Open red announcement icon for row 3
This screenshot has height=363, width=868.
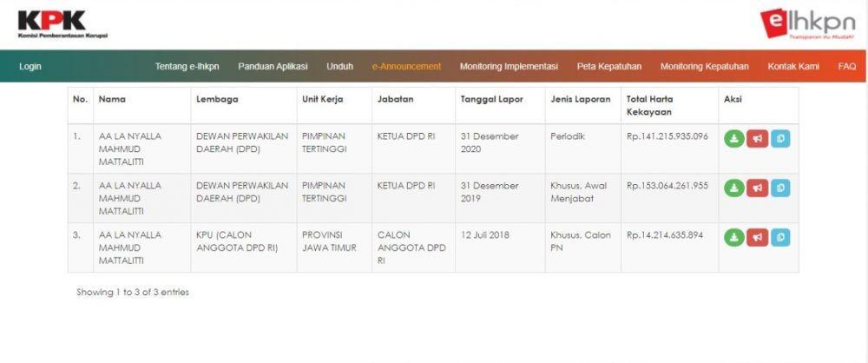(x=757, y=237)
